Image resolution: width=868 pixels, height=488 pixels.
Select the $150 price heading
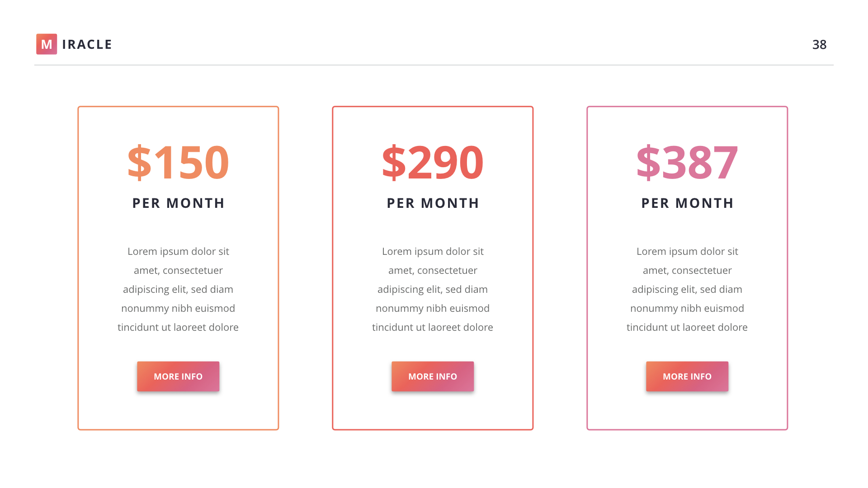click(x=178, y=163)
